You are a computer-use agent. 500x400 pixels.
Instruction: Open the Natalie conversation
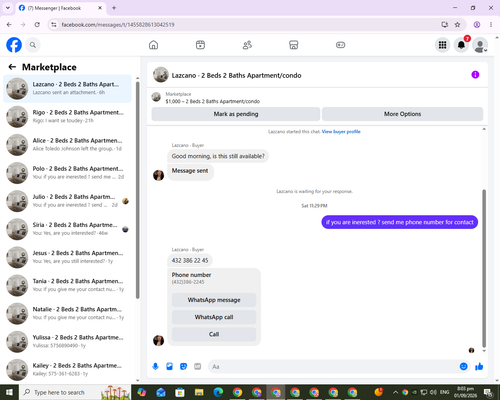67,313
